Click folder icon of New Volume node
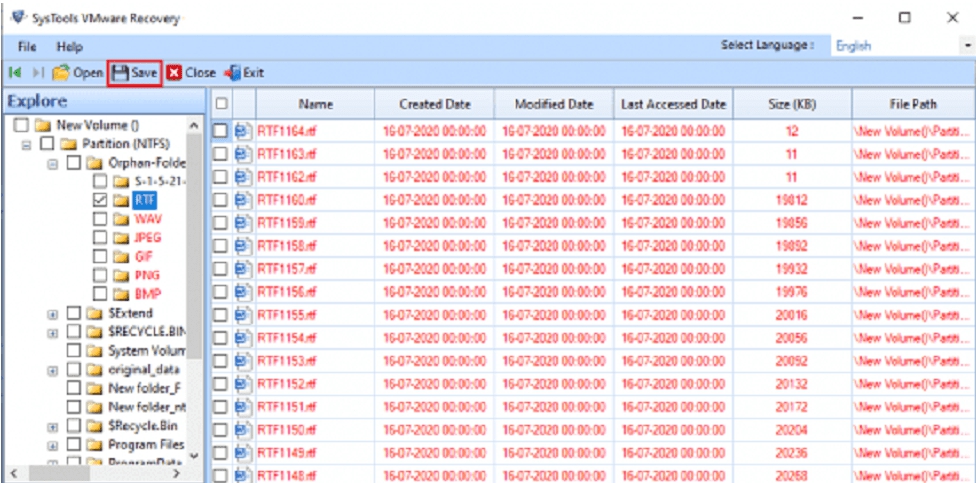 coord(42,125)
